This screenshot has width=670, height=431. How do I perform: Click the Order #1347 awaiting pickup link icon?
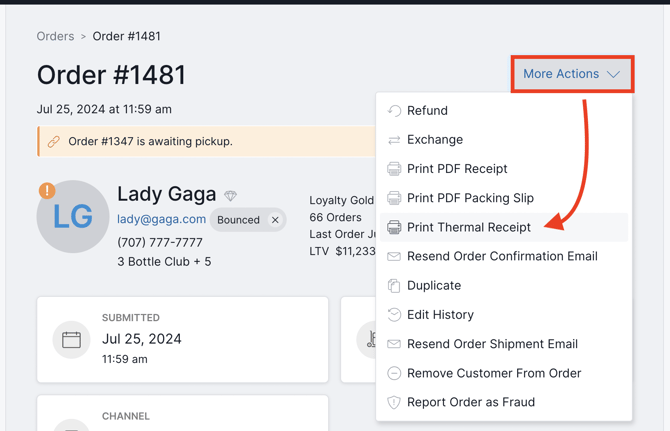(53, 141)
